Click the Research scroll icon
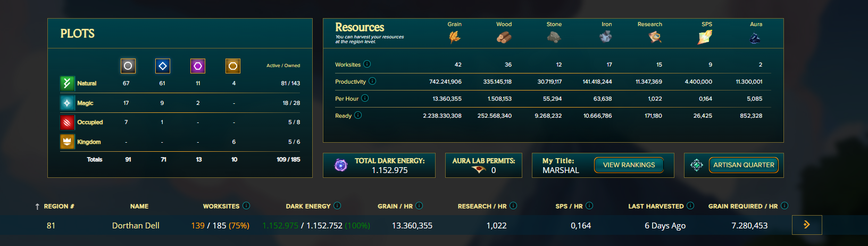The image size is (868, 246). [x=655, y=37]
